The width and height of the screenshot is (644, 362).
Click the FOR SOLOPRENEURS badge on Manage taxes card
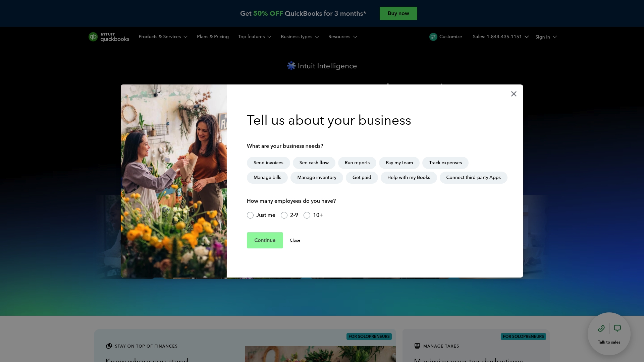tap(523, 337)
